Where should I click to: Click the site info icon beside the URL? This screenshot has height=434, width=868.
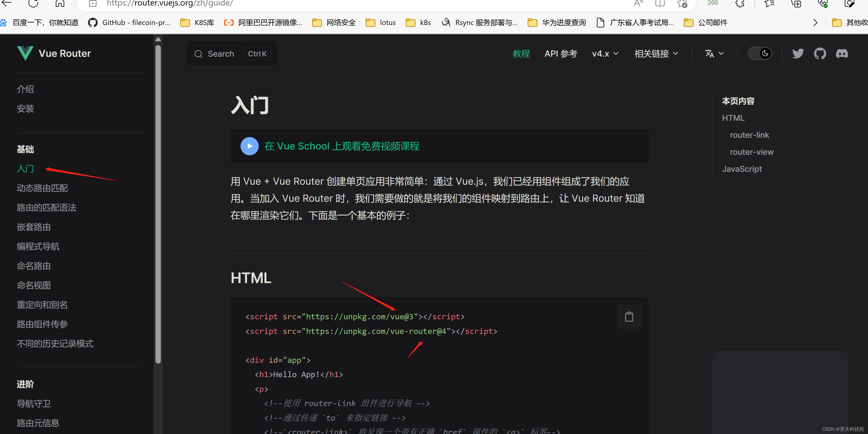(93, 3)
